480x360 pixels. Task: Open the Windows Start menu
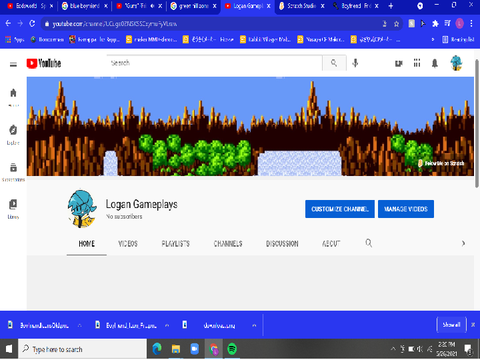point(9,349)
